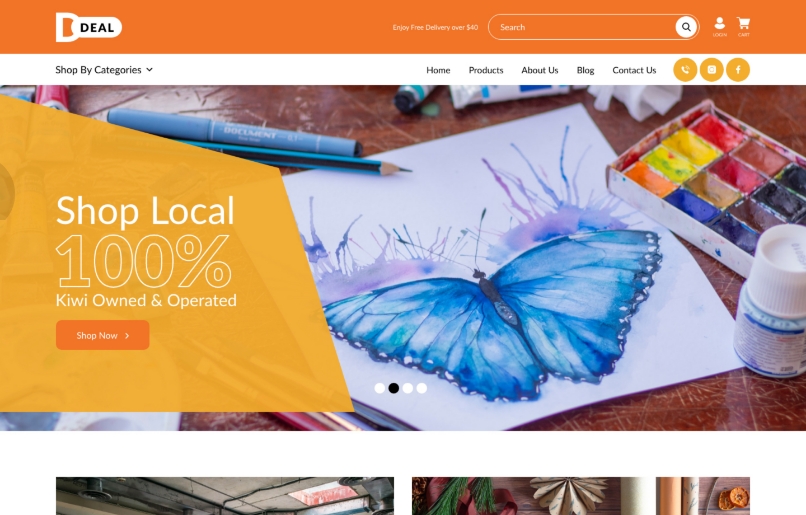
Task: Select the fourth carousel slide dot
Action: point(422,388)
